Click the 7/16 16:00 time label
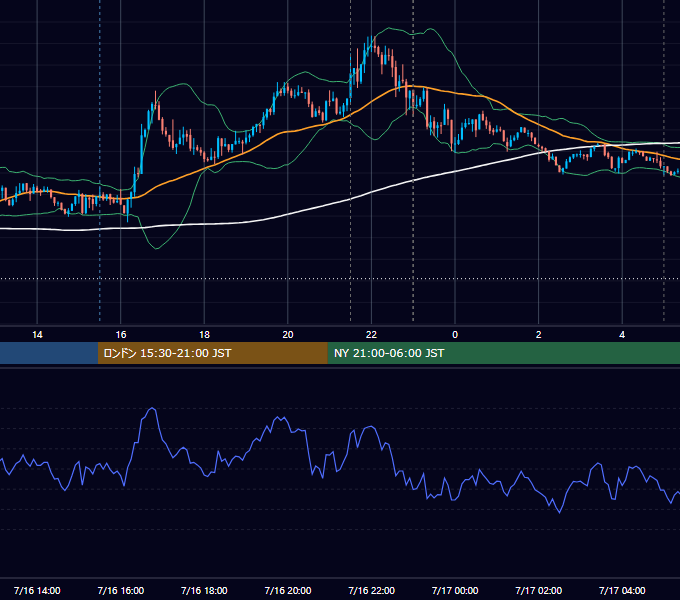The width and height of the screenshot is (680, 600). [x=121, y=590]
